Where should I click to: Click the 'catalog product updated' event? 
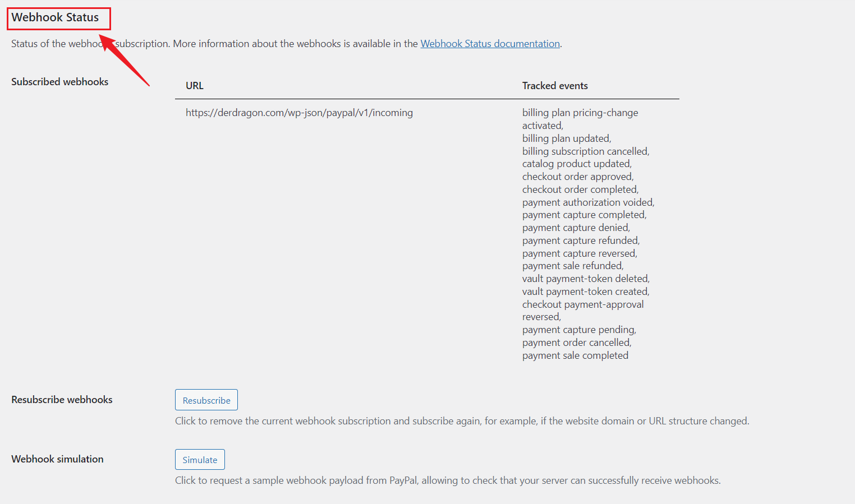coord(576,164)
